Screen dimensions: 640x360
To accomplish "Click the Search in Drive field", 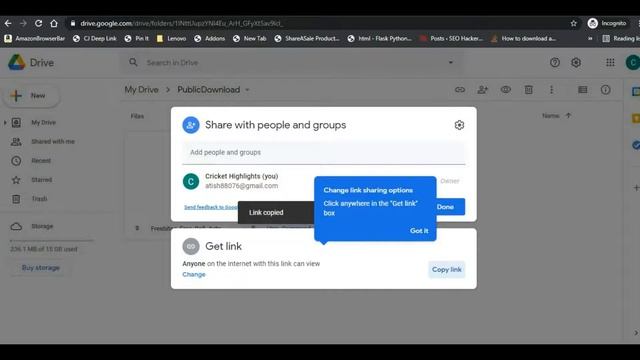I will [x=292, y=62].
